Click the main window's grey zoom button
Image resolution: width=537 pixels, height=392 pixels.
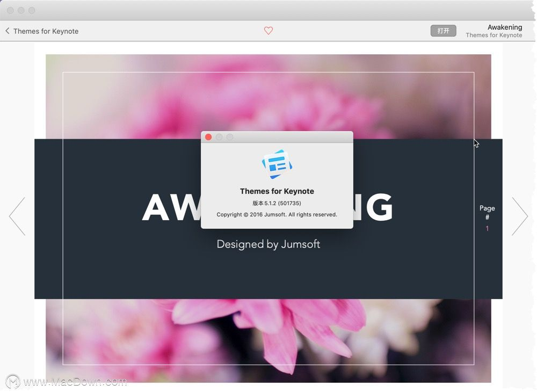pos(32,10)
